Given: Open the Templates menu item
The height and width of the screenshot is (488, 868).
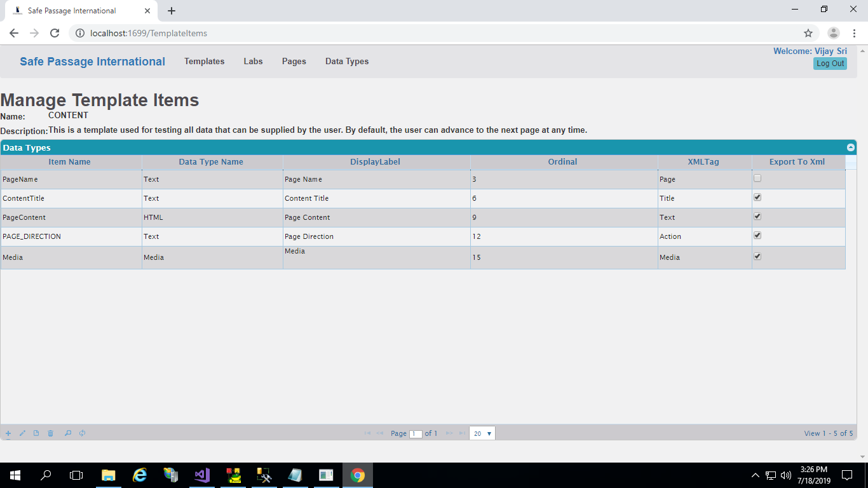Looking at the screenshot, I should [205, 62].
